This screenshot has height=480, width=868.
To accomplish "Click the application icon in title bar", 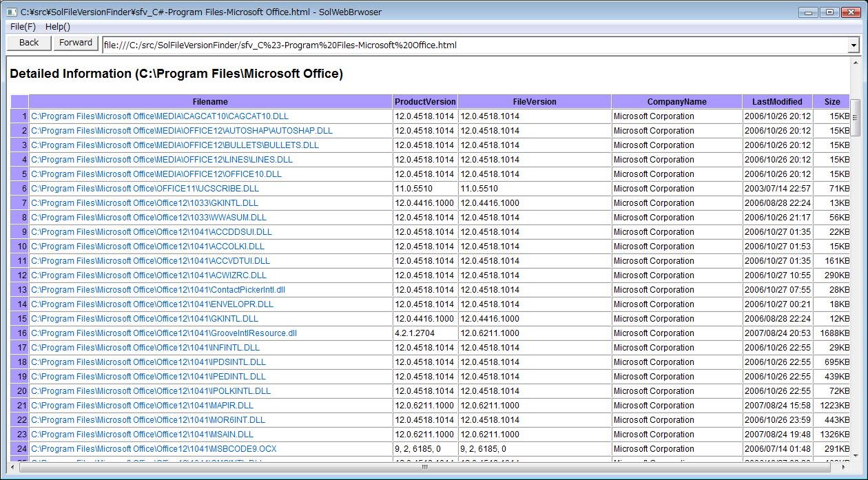I will [12, 12].
